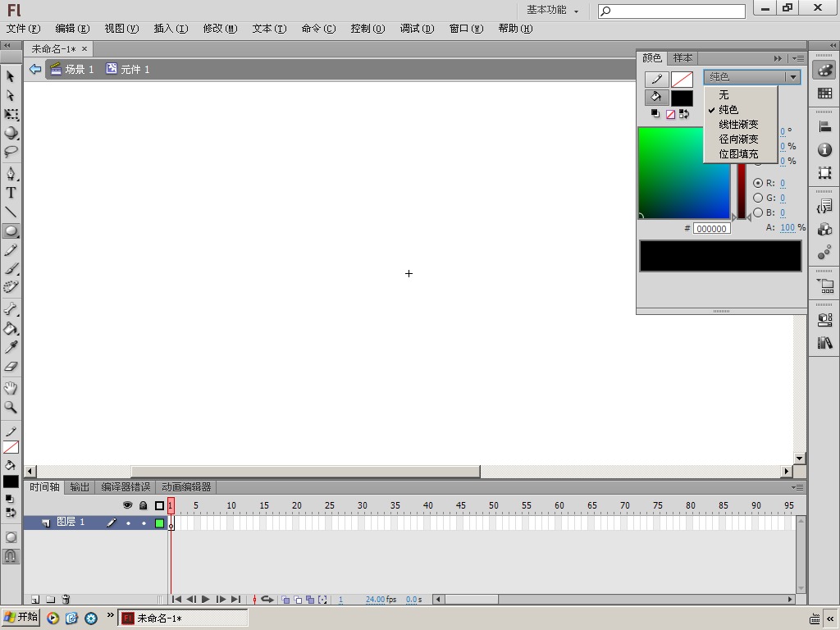Click the 开始 Start button
The width and height of the screenshot is (840, 630).
(21, 618)
